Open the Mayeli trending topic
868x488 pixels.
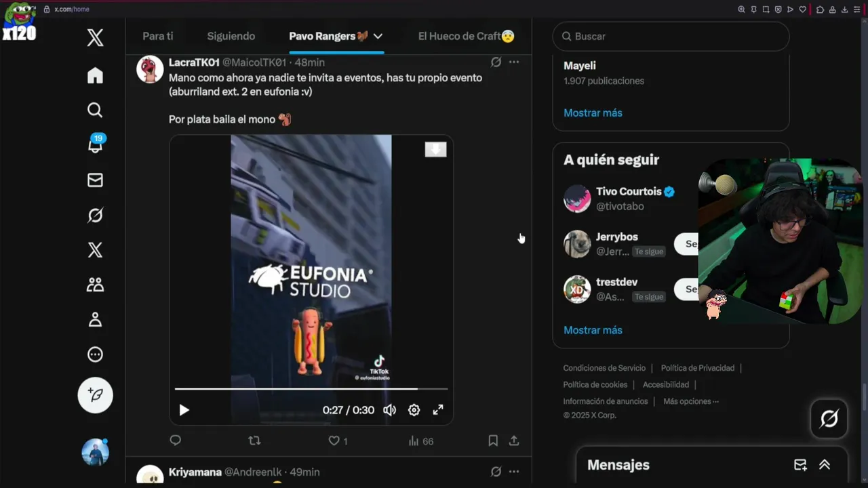click(x=580, y=66)
